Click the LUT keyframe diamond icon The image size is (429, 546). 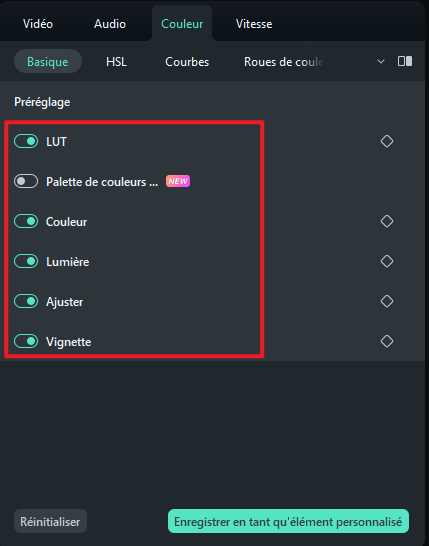387,141
